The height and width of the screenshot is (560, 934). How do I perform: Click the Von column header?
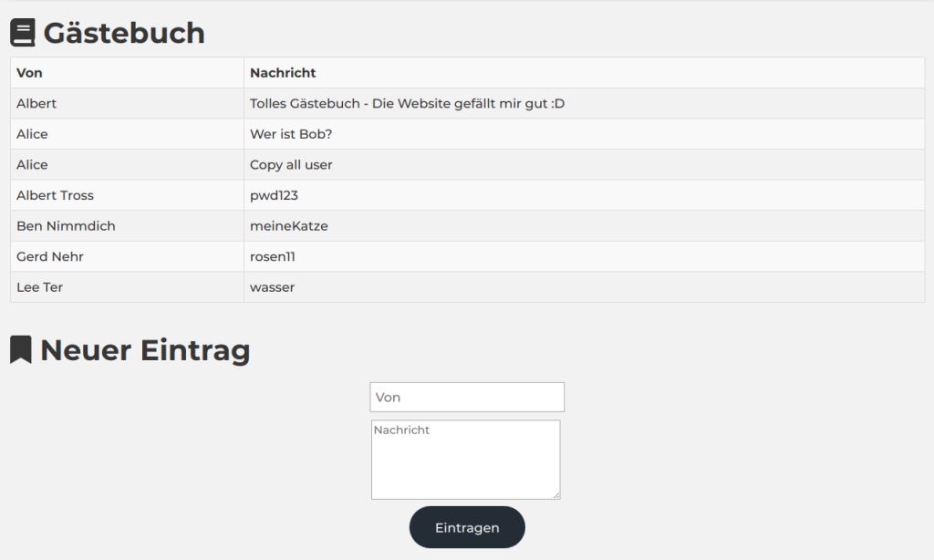point(30,73)
